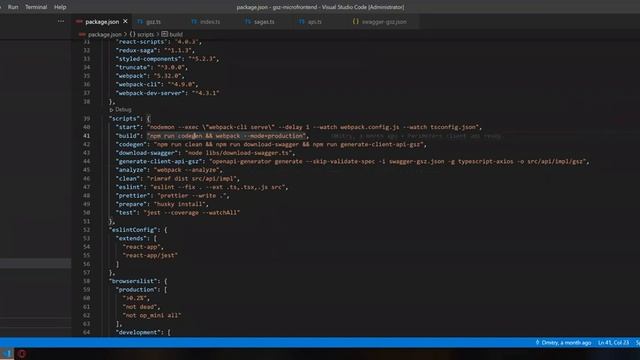Click the "redux-saga" dependency key
This screenshot has height=360, width=640.
137,50
